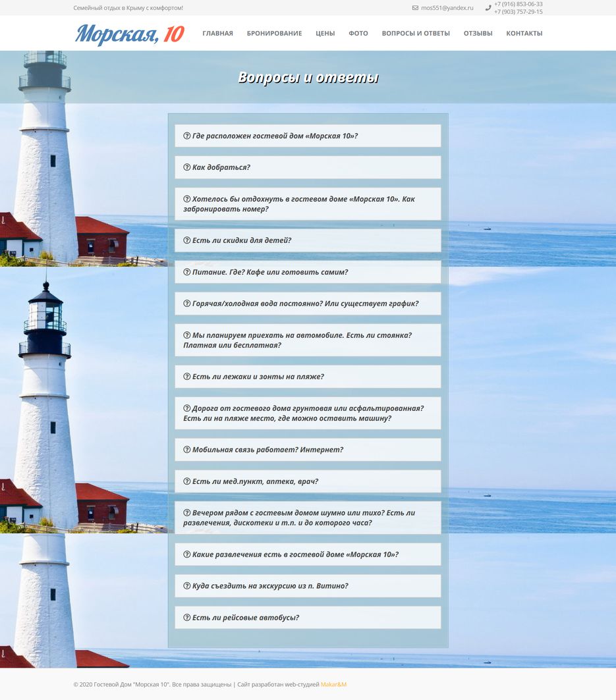The width and height of the screenshot is (616, 700).
Task: Click the Морская, 10 logo
Action: pos(130,34)
